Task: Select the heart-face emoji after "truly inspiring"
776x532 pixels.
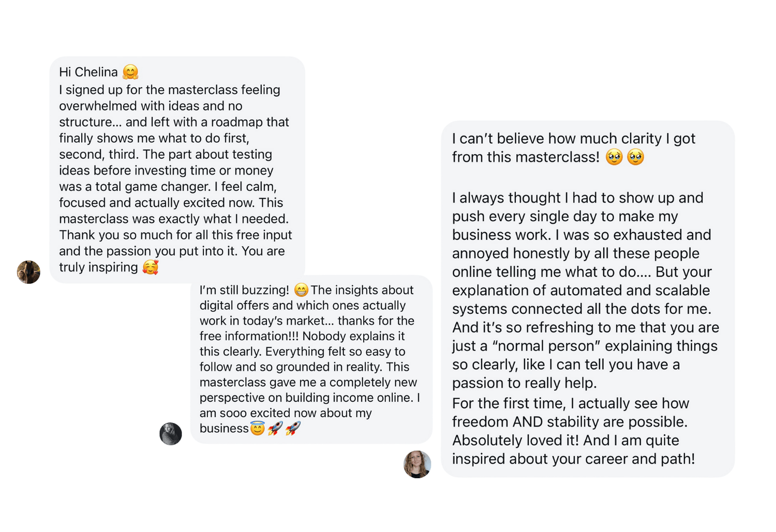Action: click(151, 267)
